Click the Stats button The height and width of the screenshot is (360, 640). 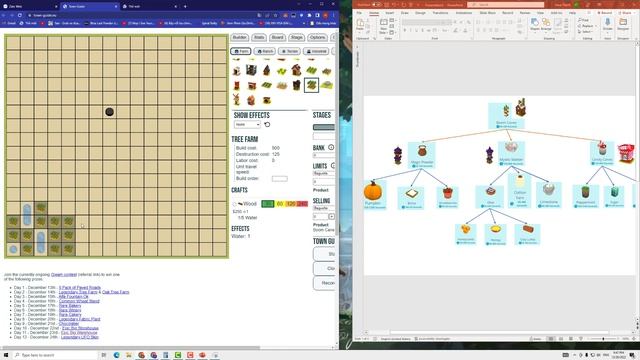coord(259,37)
